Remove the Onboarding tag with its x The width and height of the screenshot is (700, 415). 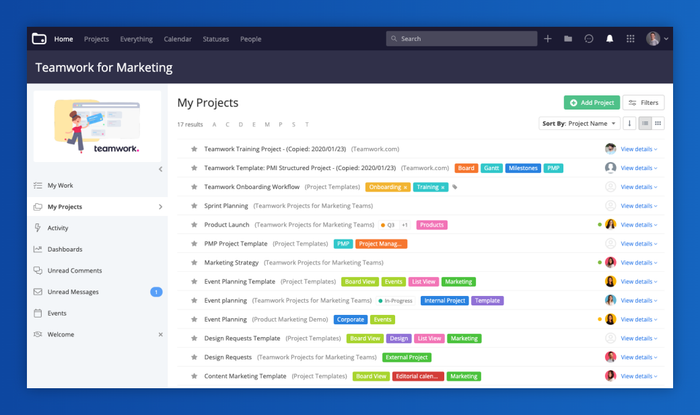405,187
